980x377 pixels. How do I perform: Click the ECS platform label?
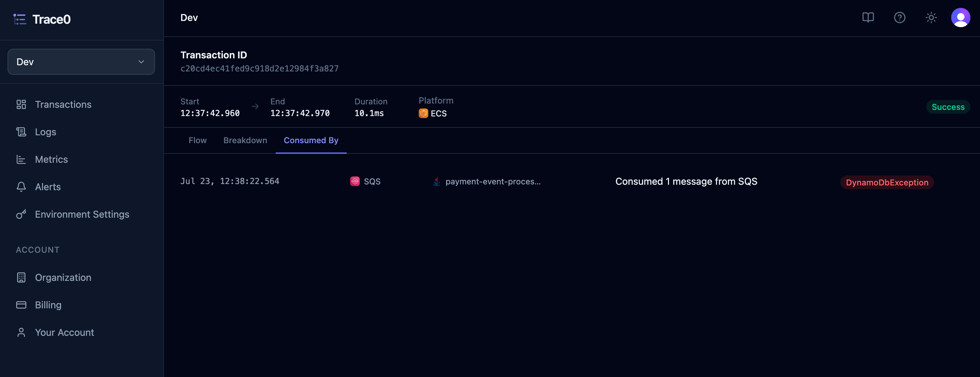[x=438, y=114]
